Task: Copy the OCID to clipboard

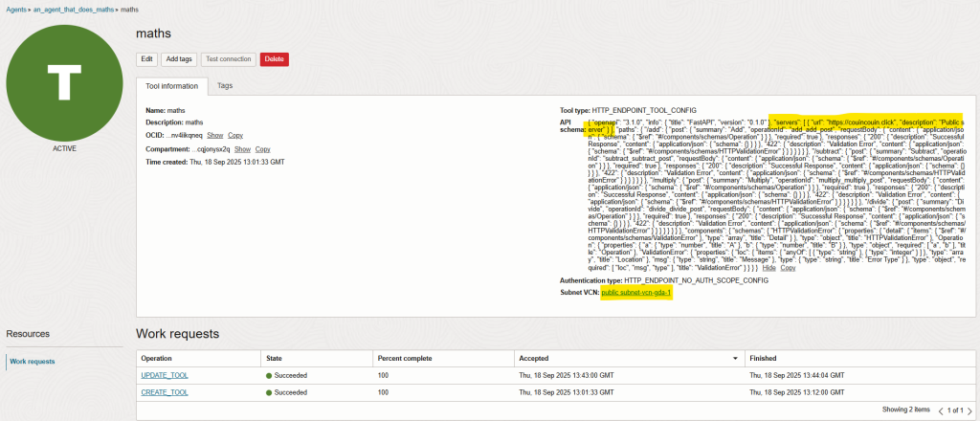Action: click(x=235, y=136)
